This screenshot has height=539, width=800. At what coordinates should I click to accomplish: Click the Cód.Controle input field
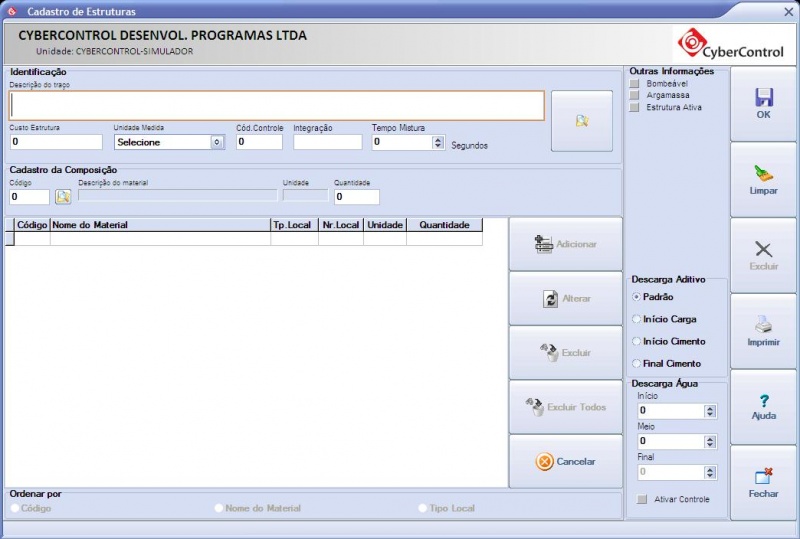coord(259,142)
